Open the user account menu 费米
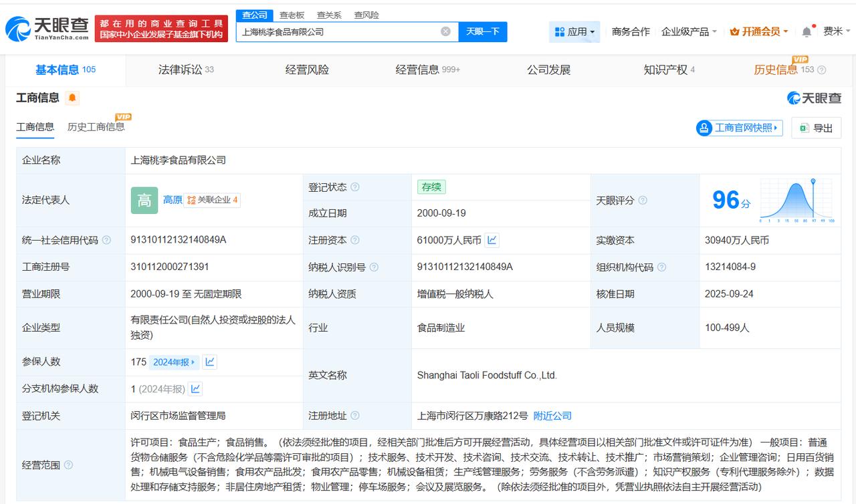Screen dimensions: 856x504 (837, 31)
